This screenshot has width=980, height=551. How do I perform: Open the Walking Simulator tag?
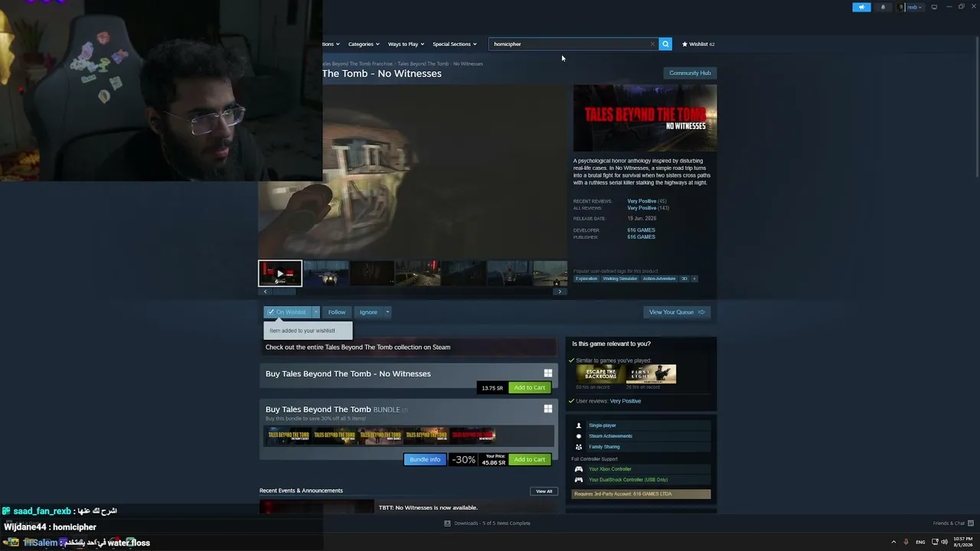(620, 279)
